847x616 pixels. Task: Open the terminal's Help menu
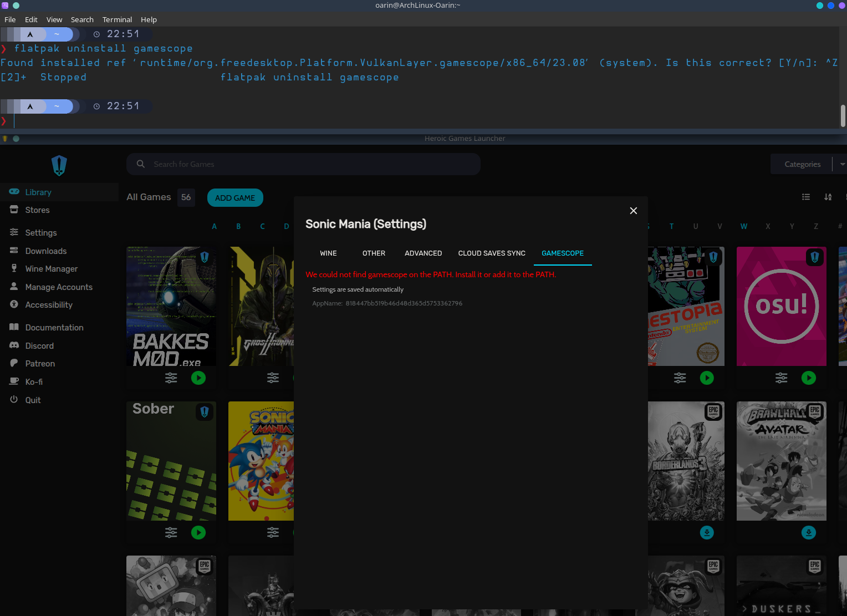(149, 19)
